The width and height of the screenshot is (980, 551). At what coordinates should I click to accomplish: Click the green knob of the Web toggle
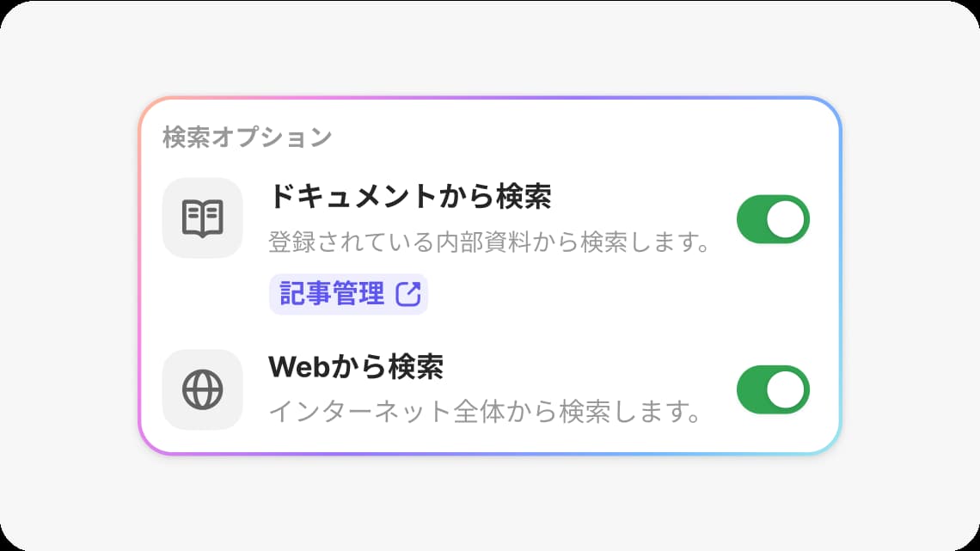coord(785,389)
